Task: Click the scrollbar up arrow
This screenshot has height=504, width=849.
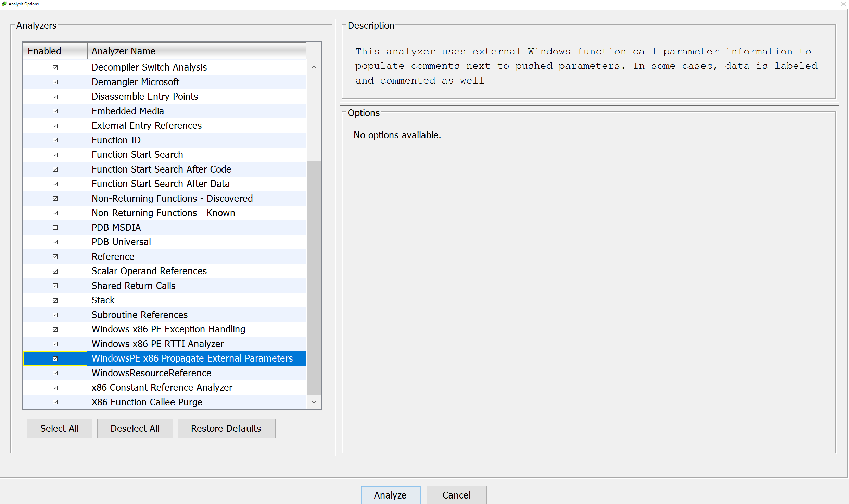Action: [x=314, y=67]
